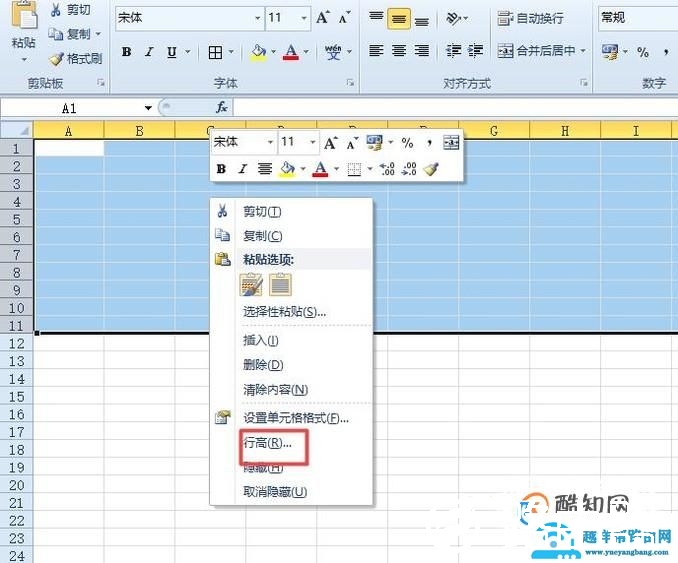Click the phonetic guide (wén) icon
The image size is (678, 563).
point(333,52)
